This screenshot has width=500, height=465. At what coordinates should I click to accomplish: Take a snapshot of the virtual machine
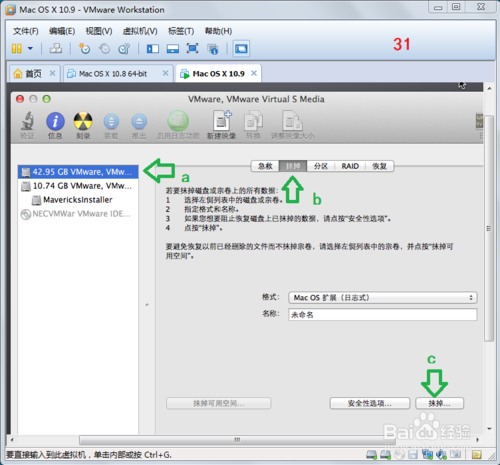[x=84, y=49]
